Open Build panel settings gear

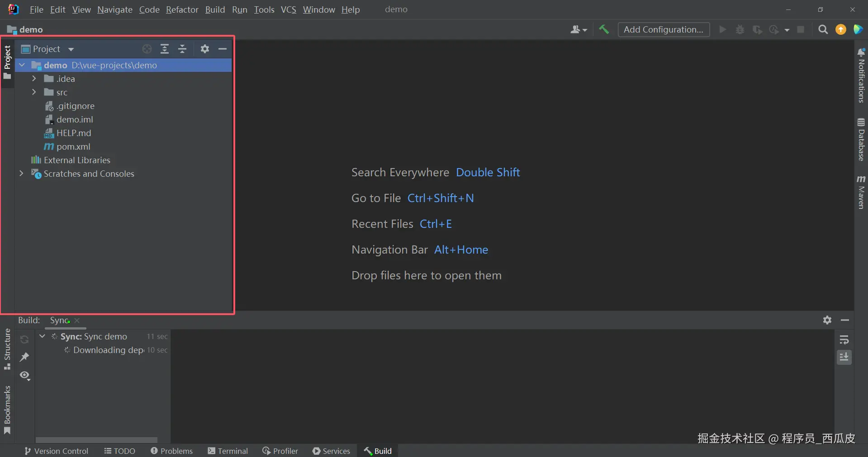click(x=827, y=320)
